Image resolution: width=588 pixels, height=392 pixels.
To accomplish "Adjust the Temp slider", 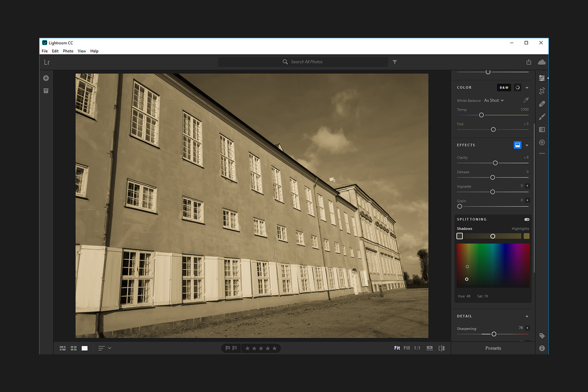I will point(481,115).
